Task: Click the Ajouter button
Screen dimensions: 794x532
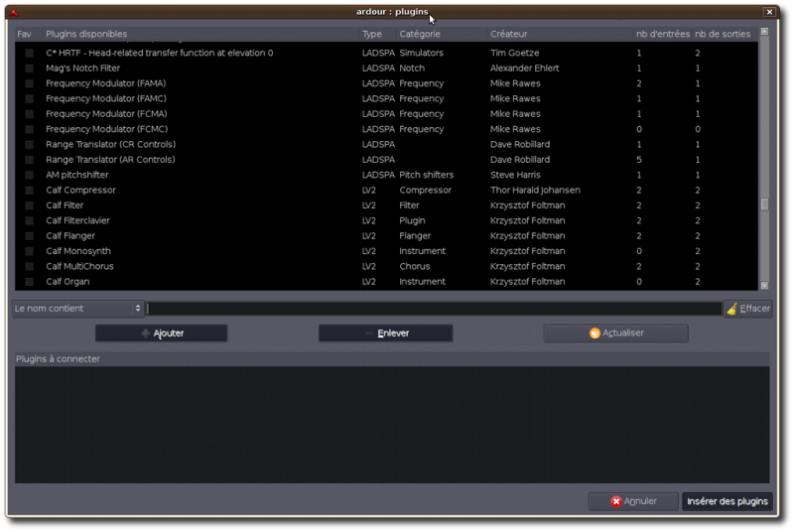Action: (x=161, y=333)
